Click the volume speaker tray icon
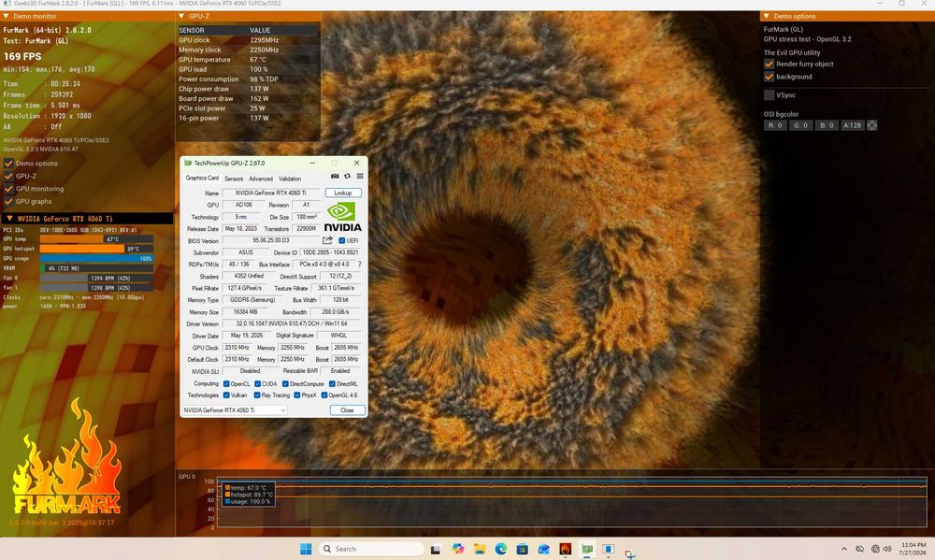The height and width of the screenshot is (560, 935). (887, 549)
